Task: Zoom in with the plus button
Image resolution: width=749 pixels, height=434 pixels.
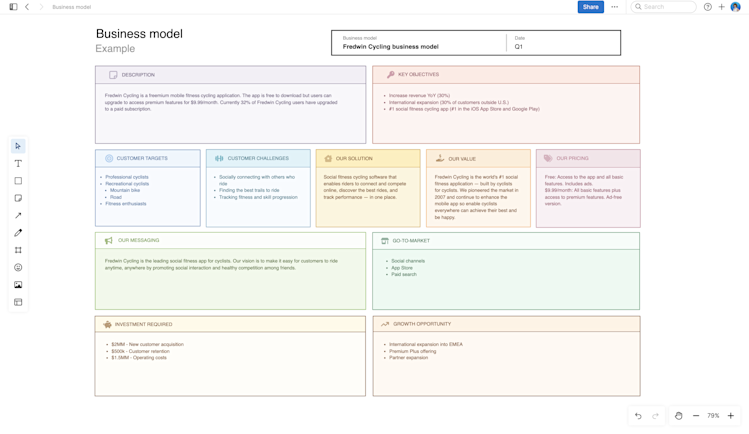Action: point(730,416)
